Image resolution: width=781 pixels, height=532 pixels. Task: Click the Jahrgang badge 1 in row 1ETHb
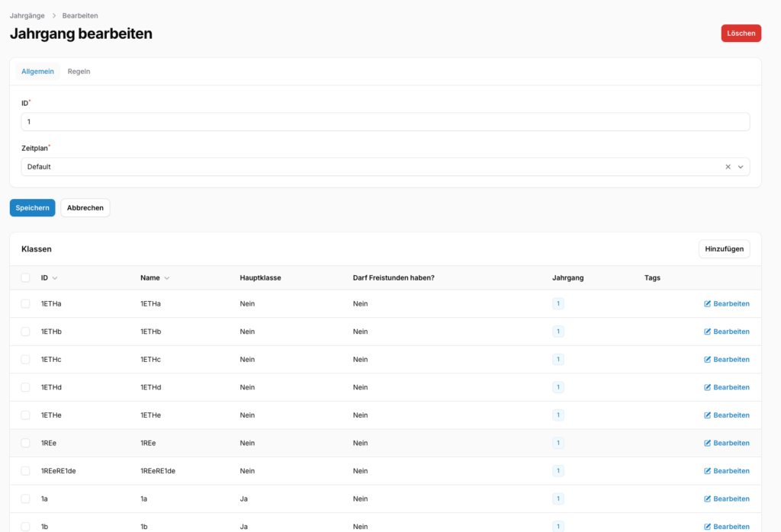[558, 332]
